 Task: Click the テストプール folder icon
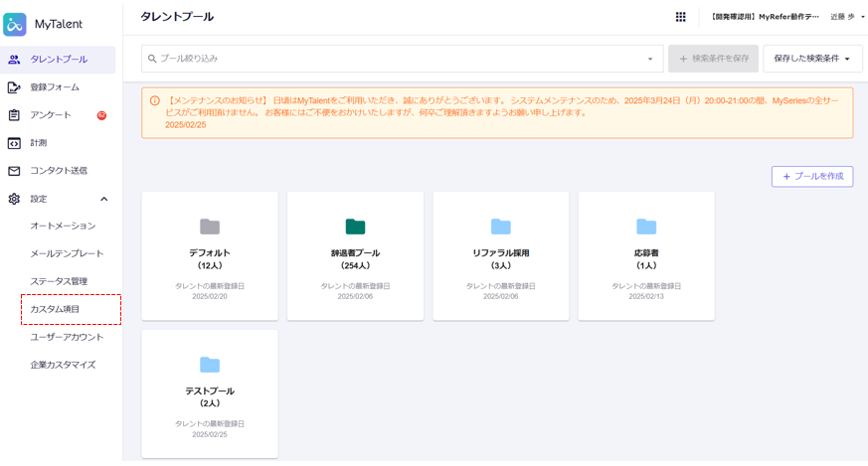[210, 365]
